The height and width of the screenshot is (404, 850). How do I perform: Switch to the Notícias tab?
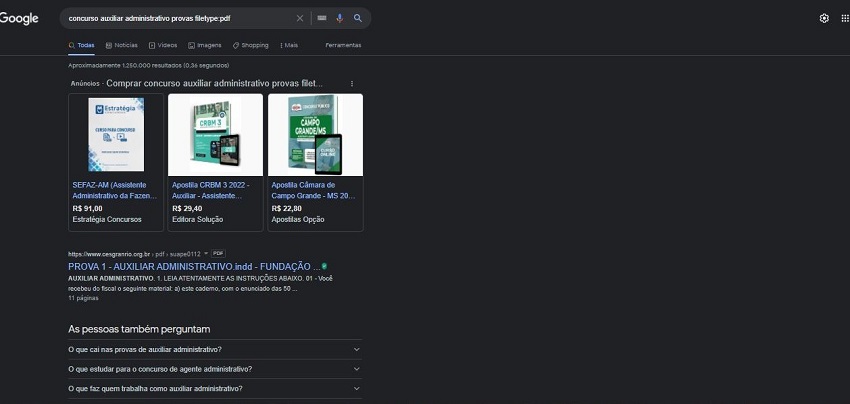(x=121, y=45)
